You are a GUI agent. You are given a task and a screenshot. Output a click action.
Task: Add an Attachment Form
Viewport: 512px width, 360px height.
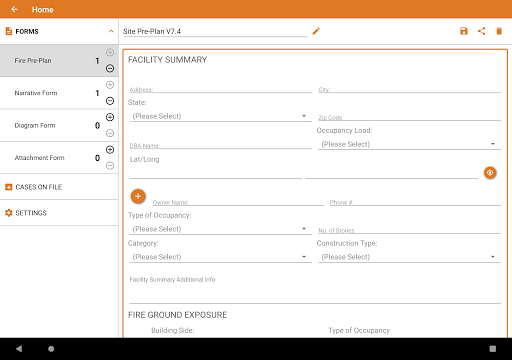pos(110,149)
